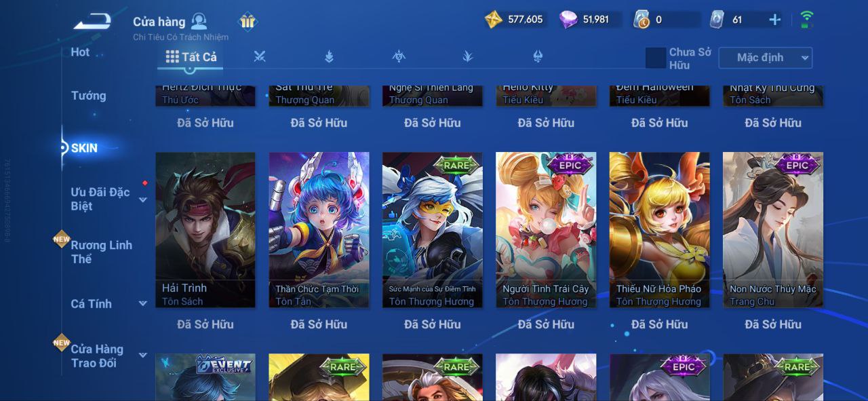The height and width of the screenshot is (401, 868).
Task: Select the assassin role filter icon
Action: pos(399,57)
